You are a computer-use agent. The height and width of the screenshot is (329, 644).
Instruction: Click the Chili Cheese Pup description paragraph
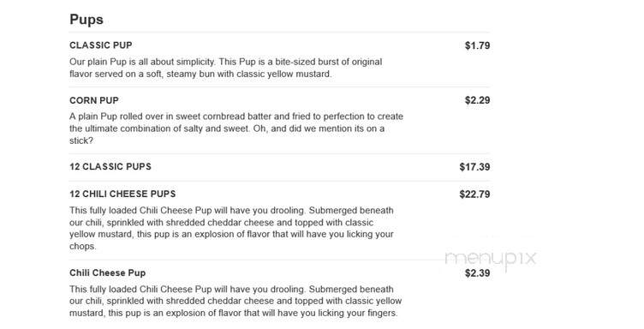pyautogui.click(x=236, y=301)
